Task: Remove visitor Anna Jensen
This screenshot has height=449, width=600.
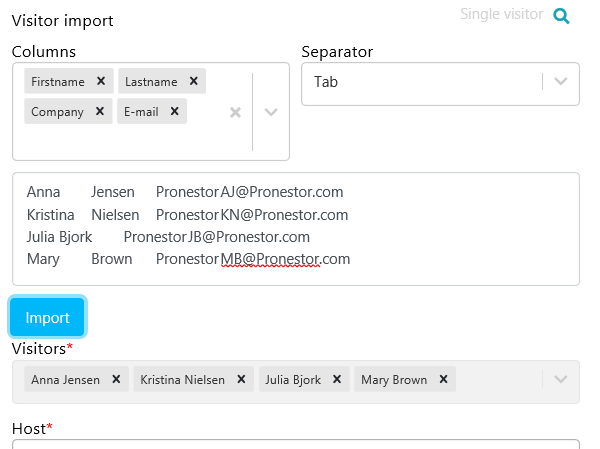Action: pos(117,380)
